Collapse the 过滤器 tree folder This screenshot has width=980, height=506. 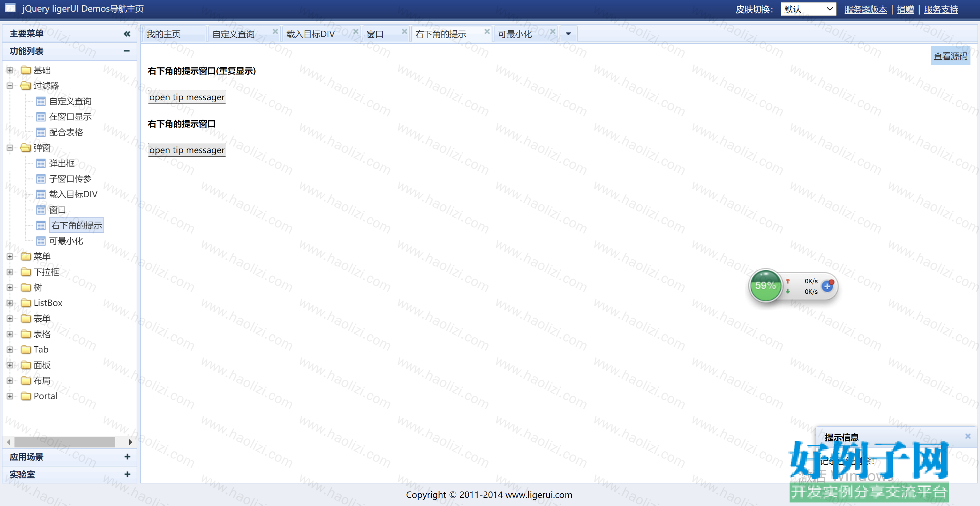(10, 85)
